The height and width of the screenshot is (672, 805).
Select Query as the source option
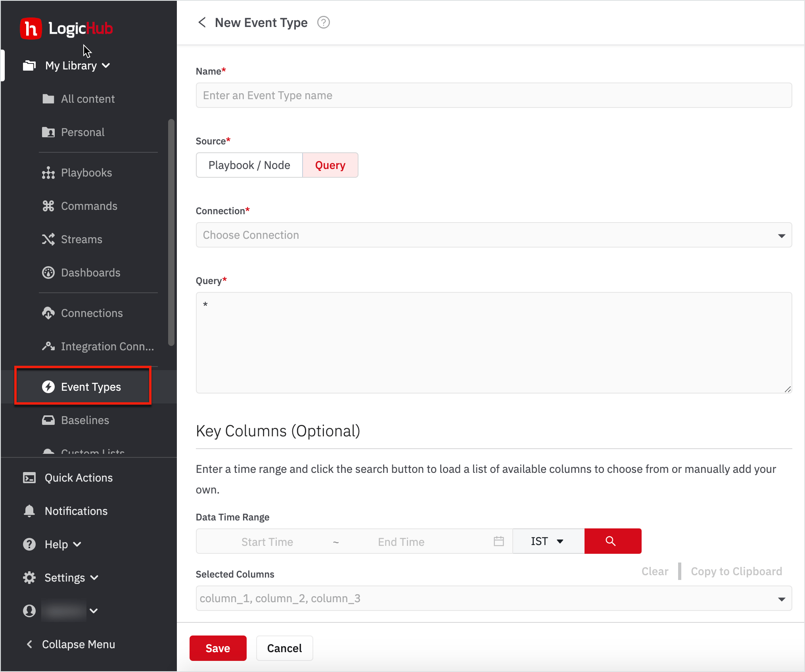click(330, 165)
